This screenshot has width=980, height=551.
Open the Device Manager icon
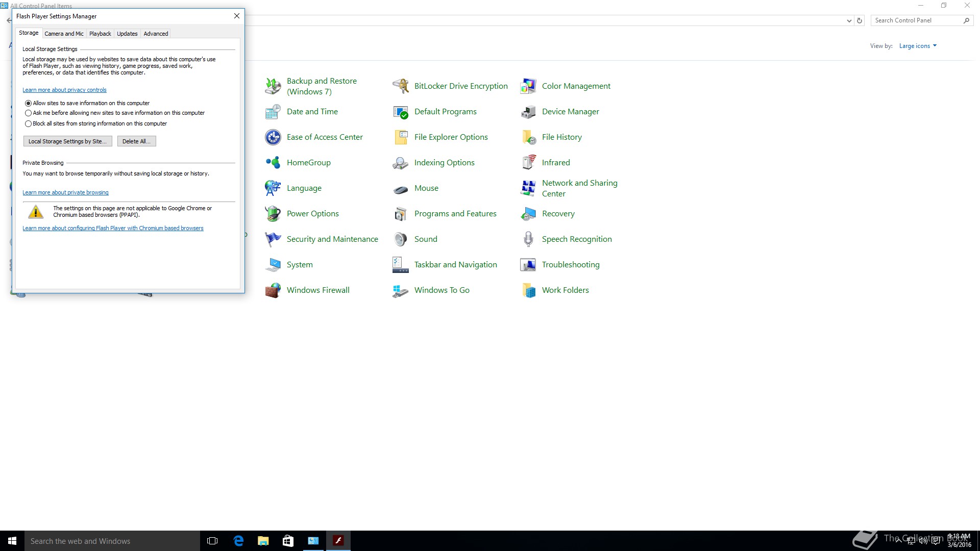click(528, 112)
